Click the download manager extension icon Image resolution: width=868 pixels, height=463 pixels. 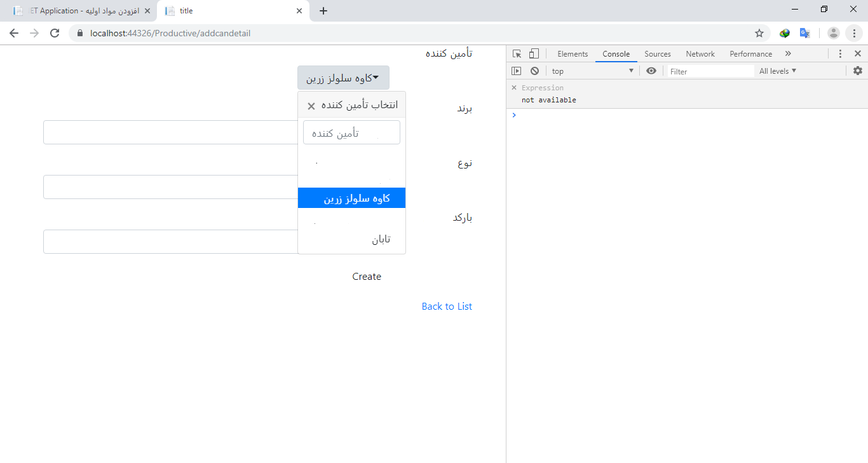(785, 33)
